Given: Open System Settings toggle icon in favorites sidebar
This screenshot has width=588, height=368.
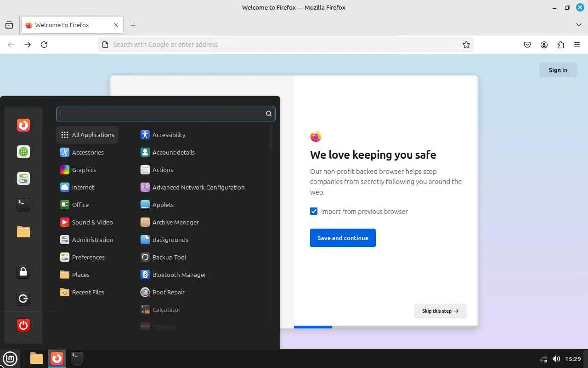Looking at the screenshot, I should (x=23, y=178).
